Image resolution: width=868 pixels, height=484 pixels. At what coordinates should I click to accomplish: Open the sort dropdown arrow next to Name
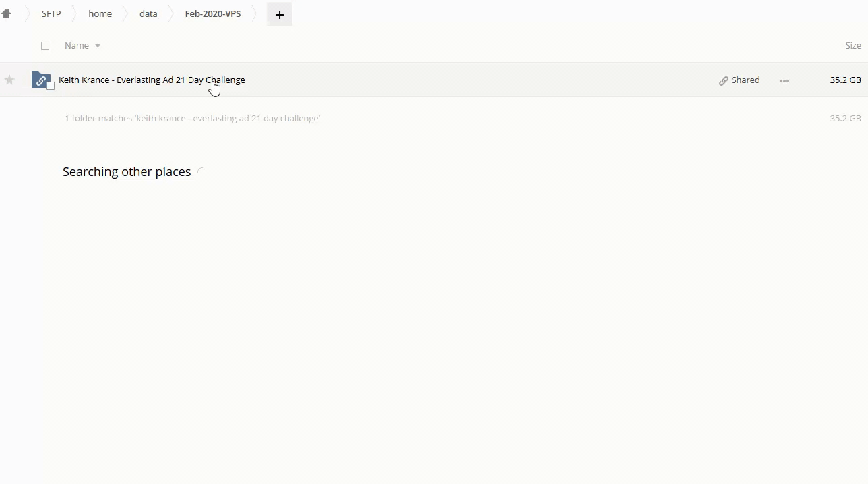[98, 46]
